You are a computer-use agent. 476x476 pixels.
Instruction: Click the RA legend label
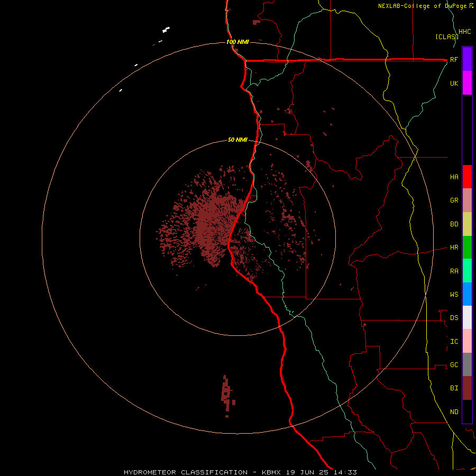coord(454,271)
